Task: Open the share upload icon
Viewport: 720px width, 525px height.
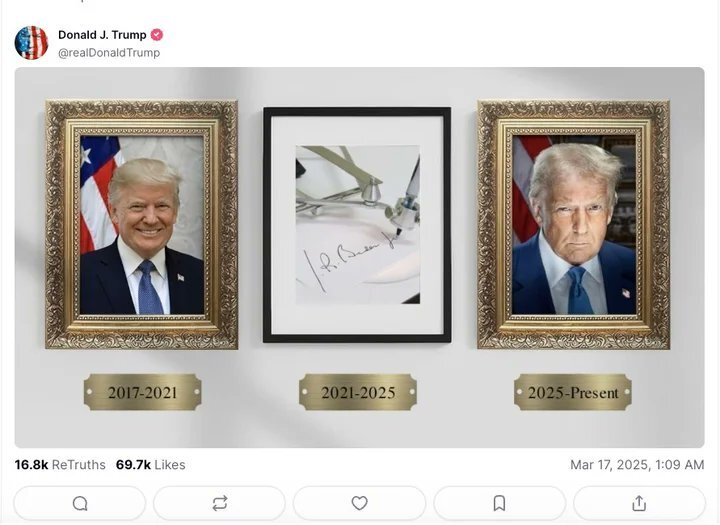Action: click(639, 503)
